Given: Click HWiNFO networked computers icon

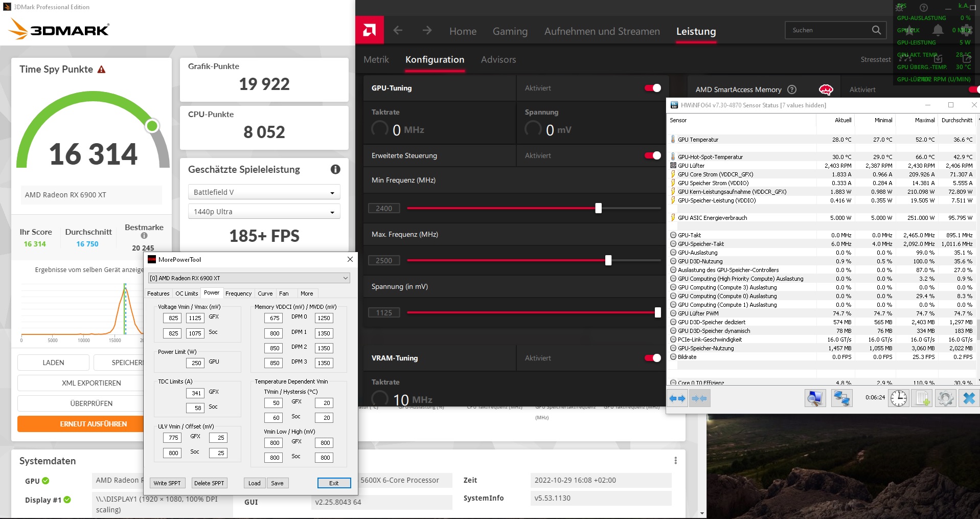Looking at the screenshot, I should tap(841, 398).
